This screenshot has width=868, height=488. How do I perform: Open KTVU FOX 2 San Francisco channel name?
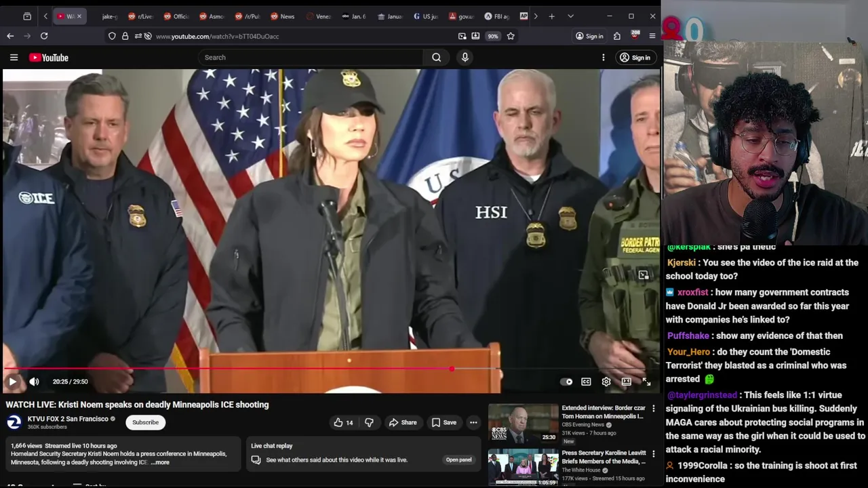tap(68, 419)
